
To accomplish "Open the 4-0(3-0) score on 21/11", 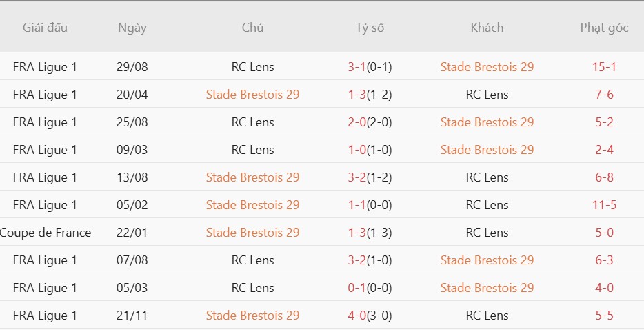I will tap(370, 316).
